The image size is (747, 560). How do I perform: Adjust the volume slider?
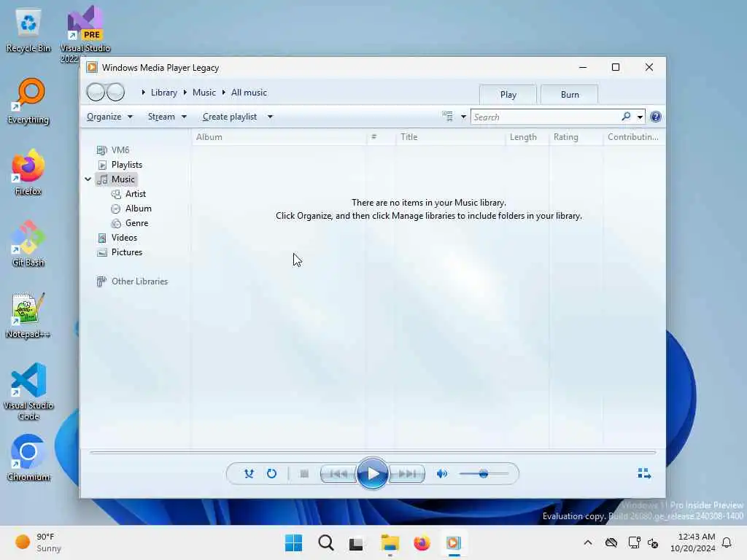(484, 474)
